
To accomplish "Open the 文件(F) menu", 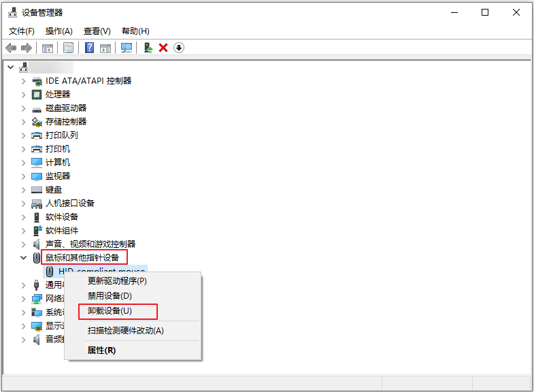I will (x=22, y=31).
